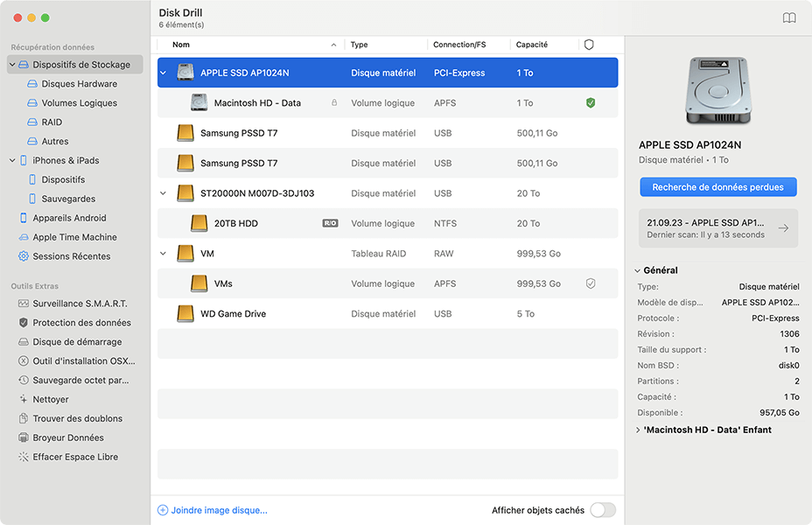The width and height of the screenshot is (812, 525).
Task: Click the Effacer Espace Libre icon
Action: [24, 457]
